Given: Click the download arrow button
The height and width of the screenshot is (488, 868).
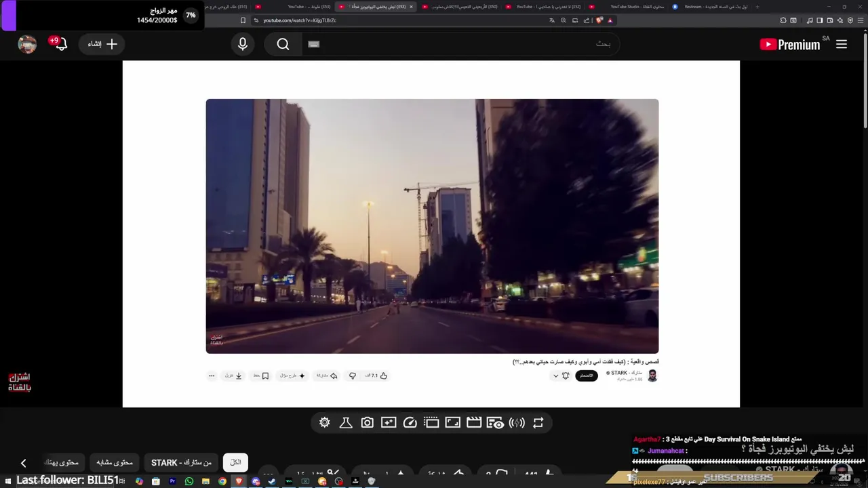Looking at the screenshot, I should [x=234, y=375].
